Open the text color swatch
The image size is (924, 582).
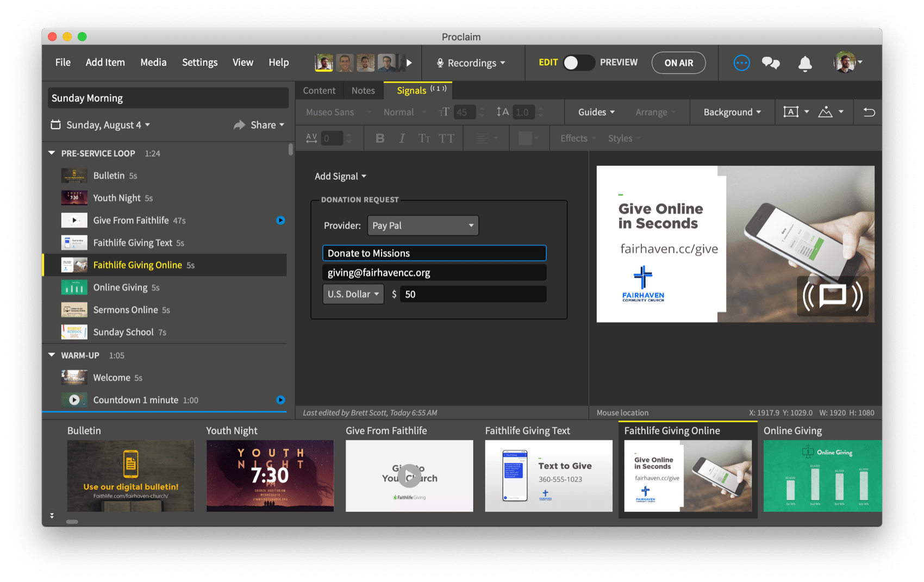click(528, 139)
